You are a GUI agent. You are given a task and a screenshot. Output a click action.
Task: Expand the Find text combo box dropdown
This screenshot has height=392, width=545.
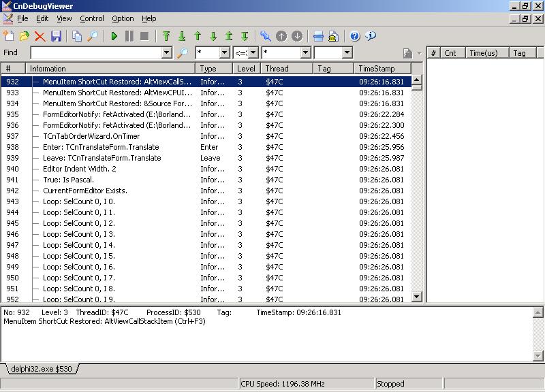click(x=166, y=52)
